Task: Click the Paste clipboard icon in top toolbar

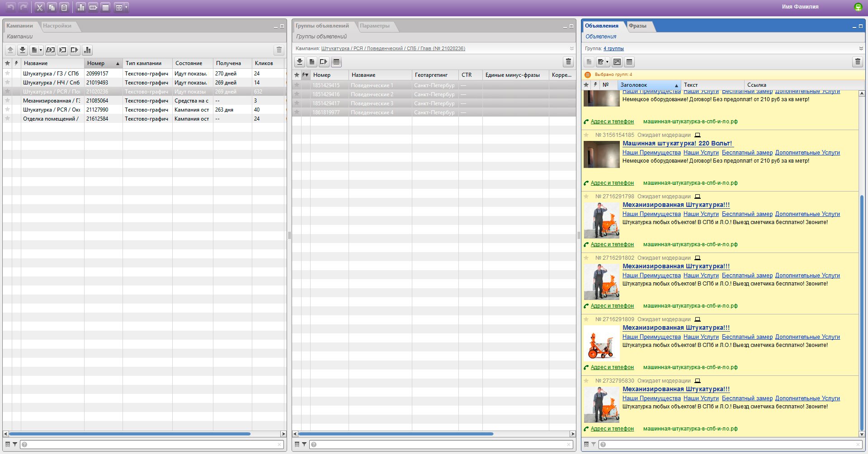Action: pyautogui.click(x=64, y=7)
